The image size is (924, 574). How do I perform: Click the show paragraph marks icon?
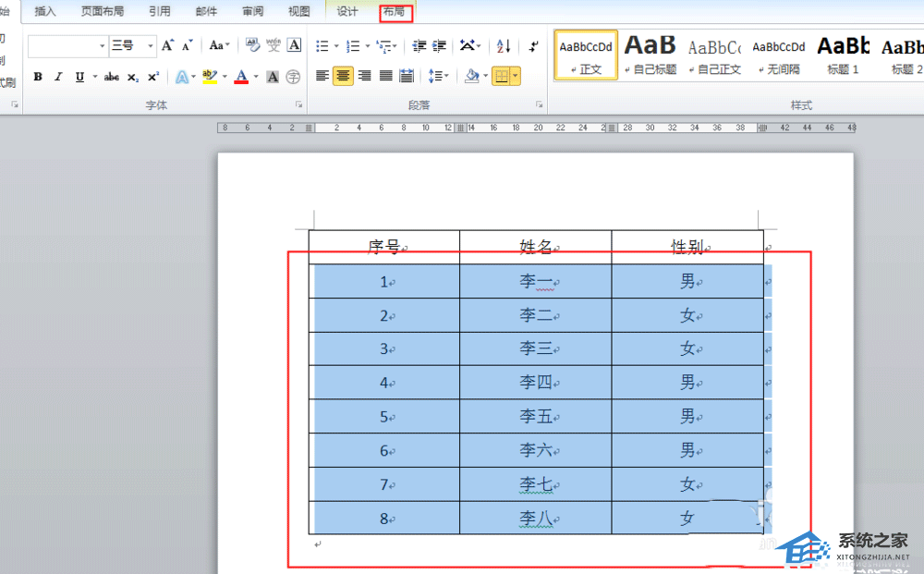tap(534, 45)
